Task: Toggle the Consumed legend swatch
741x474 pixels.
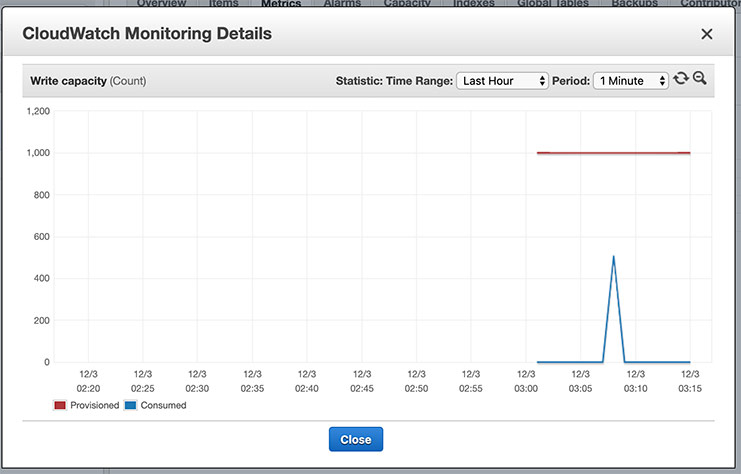Action: [130, 405]
